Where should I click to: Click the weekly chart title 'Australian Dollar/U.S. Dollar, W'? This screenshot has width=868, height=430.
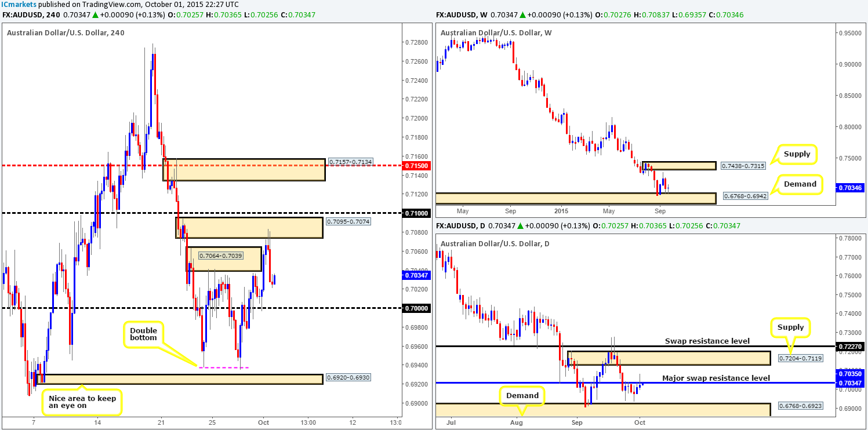pyautogui.click(x=496, y=33)
